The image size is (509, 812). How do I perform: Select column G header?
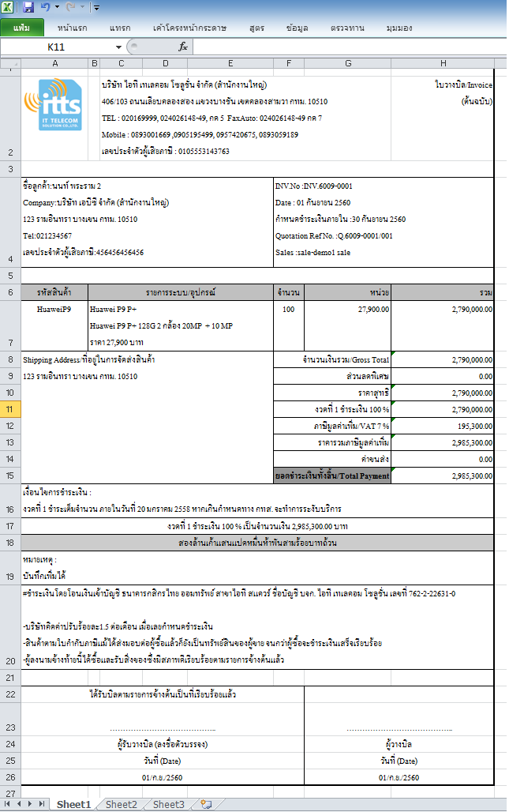pyautogui.click(x=347, y=63)
